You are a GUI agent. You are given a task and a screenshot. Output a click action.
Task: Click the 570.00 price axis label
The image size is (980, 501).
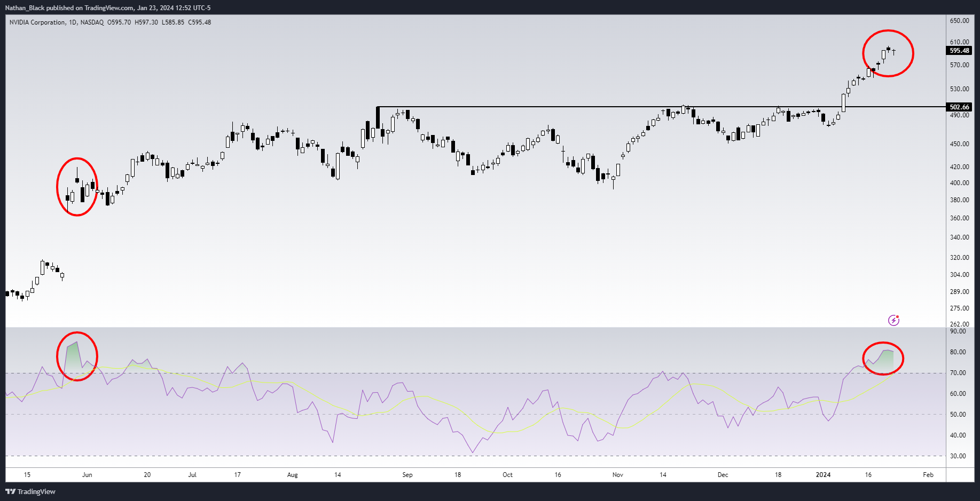959,65
